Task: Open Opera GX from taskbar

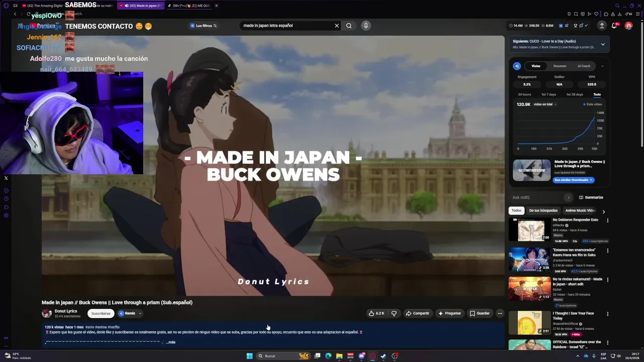Action: [x=372, y=356]
